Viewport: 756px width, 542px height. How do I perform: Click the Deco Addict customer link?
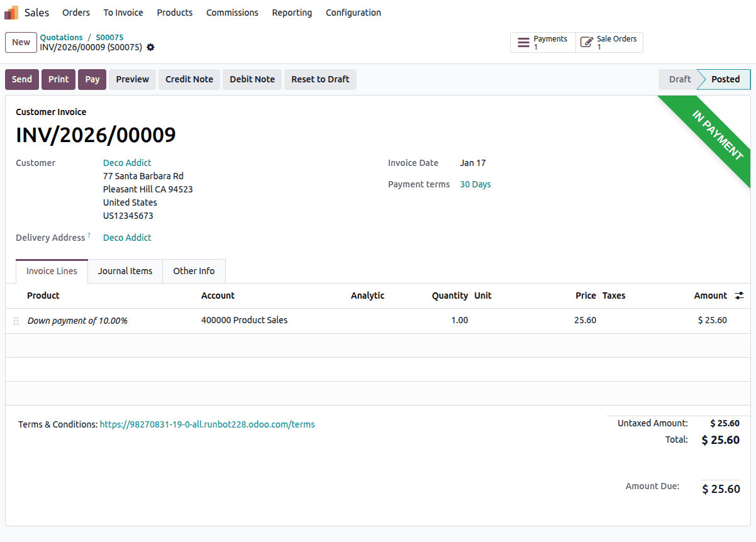127,162
